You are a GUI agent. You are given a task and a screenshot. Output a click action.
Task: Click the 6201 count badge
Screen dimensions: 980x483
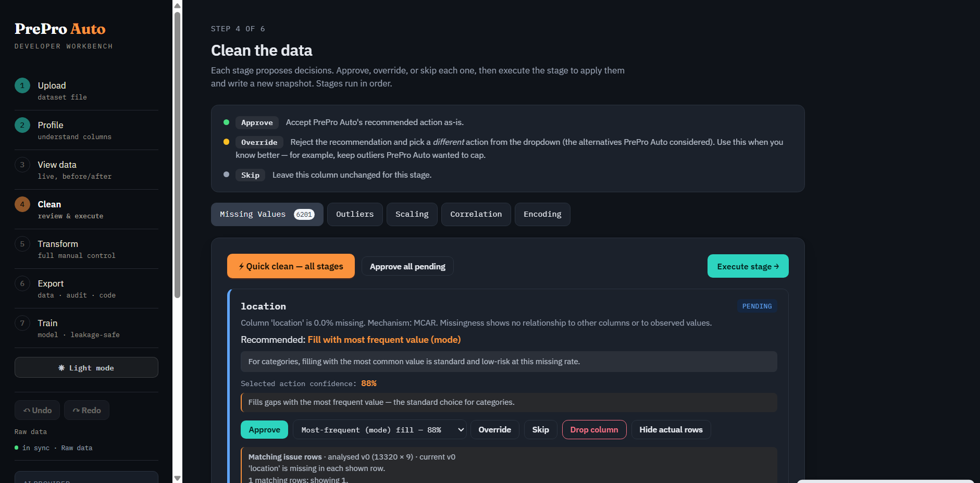pos(304,215)
